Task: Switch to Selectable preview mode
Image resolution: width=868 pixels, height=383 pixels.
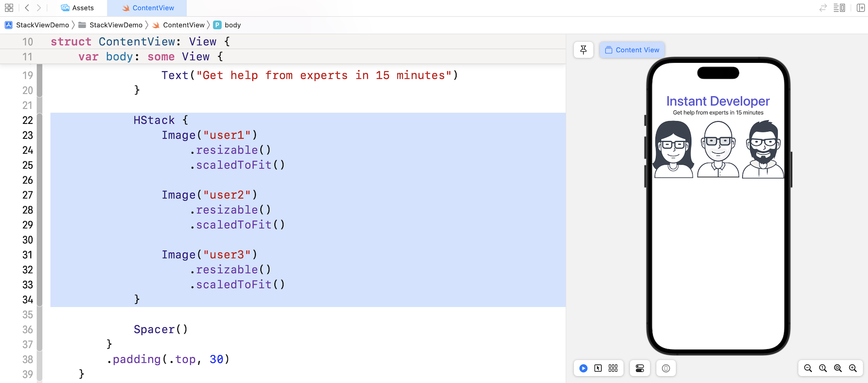Action: click(598, 368)
